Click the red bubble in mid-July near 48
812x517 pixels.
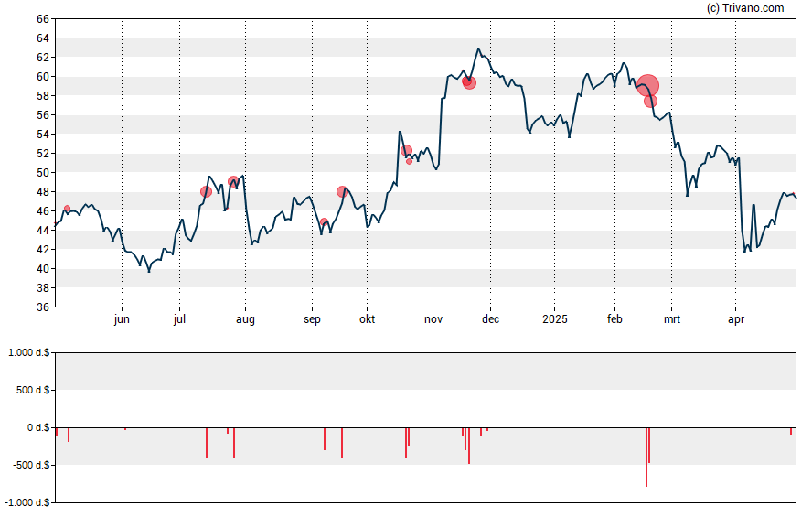click(206, 191)
